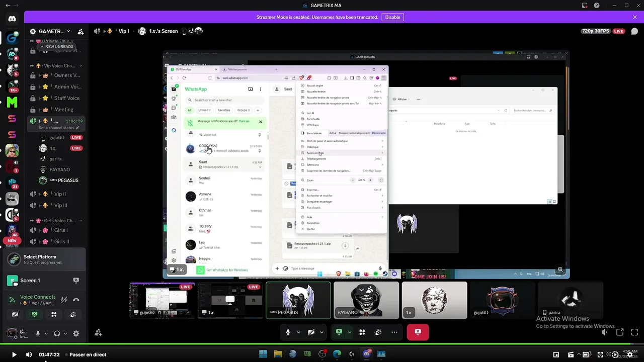Toggle camera in call control bar

click(311, 332)
